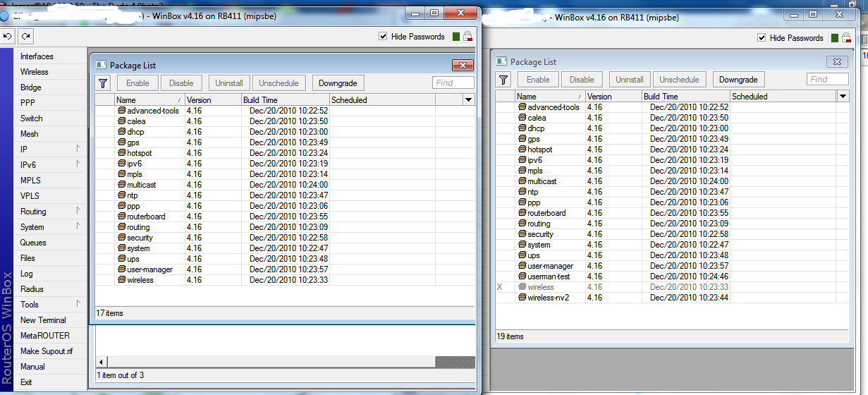Select ntp row in right Package List
Image resolution: width=868 pixels, height=395 pixels.
(x=672, y=192)
